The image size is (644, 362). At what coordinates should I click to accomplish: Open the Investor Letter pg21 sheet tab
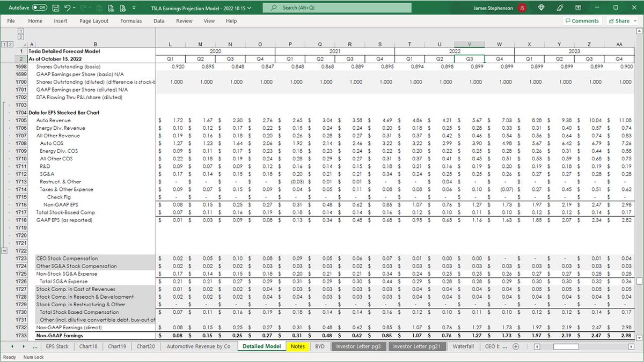[416, 346]
